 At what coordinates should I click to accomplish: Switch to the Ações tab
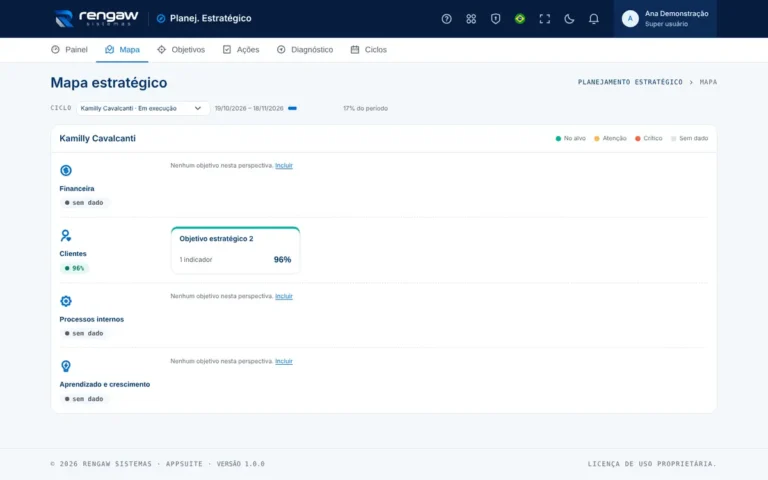pos(240,49)
